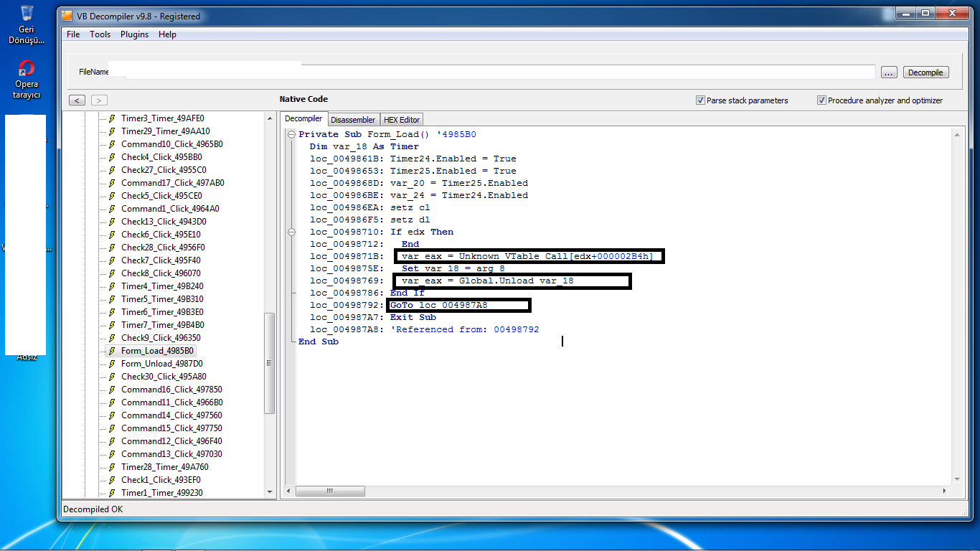The image size is (980, 551).
Task: Click the forward navigation arrow button
Action: coord(100,100)
